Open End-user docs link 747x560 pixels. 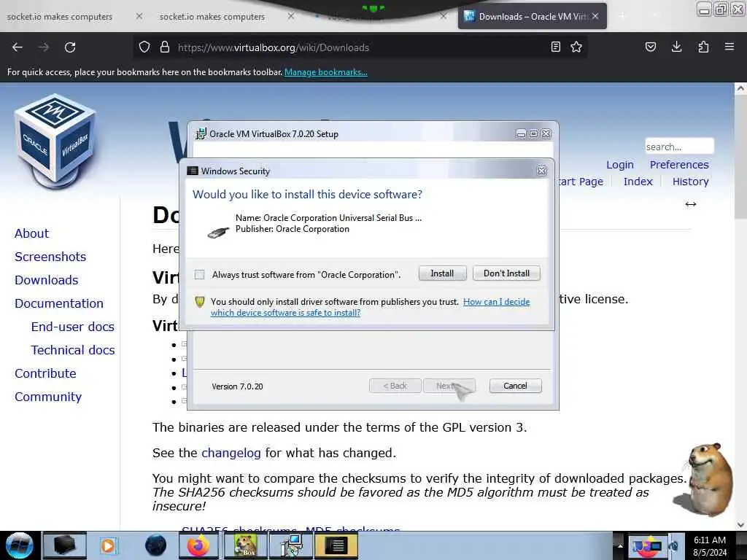tap(73, 327)
